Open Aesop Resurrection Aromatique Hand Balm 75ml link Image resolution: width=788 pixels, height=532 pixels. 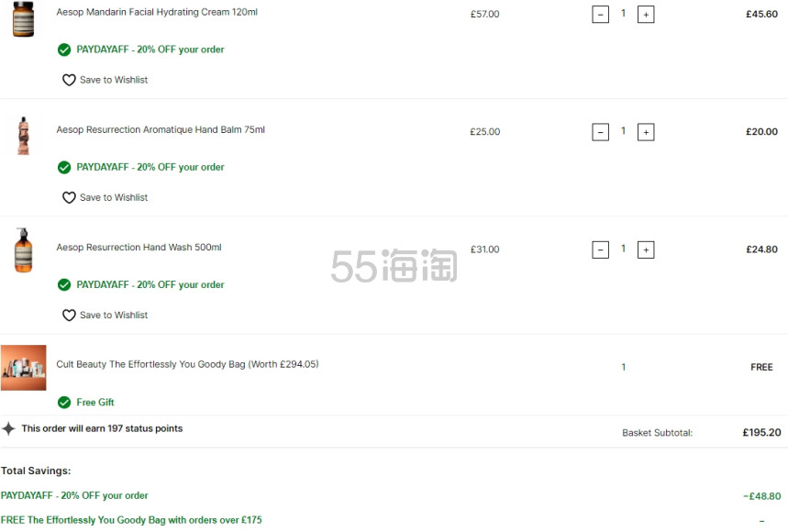(x=161, y=129)
